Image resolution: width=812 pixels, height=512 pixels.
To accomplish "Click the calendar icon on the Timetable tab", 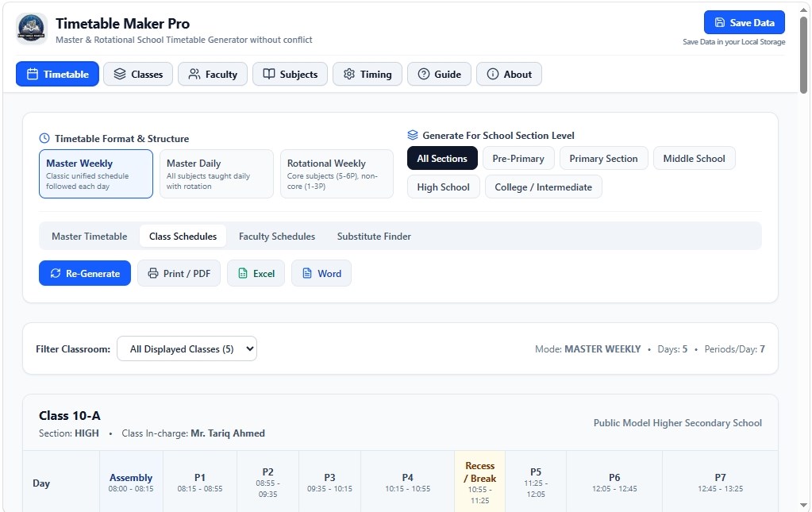I will point(32,74).
